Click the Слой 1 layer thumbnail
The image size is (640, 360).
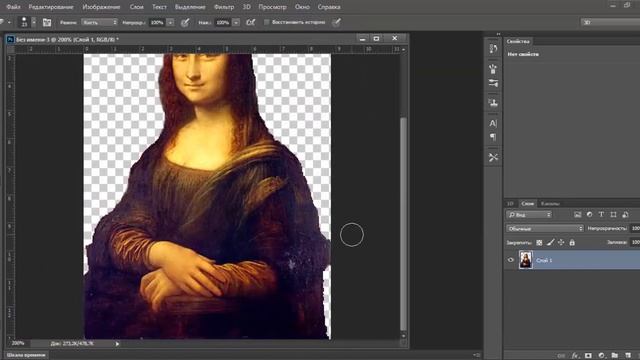tap(526, 260)
